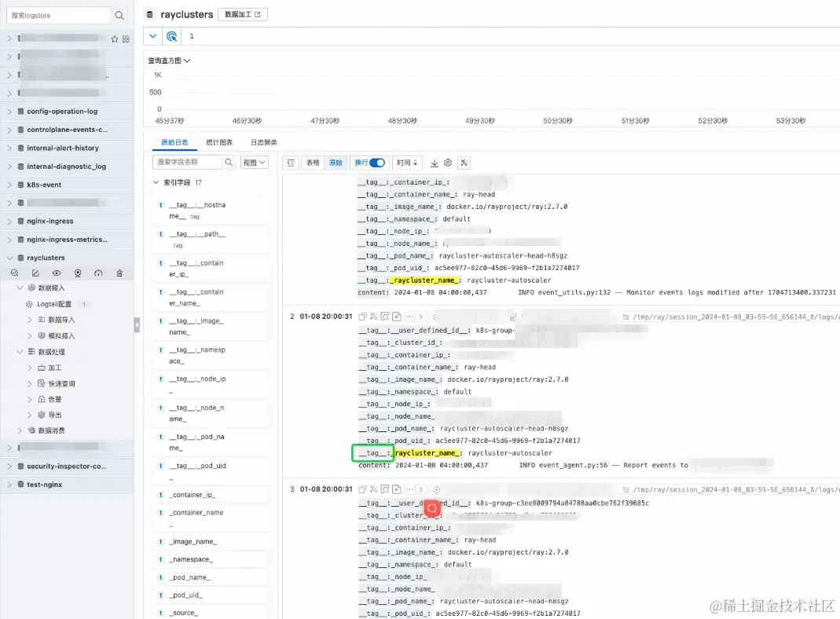Collapse the rayclusters tree node

coord(9,258)
